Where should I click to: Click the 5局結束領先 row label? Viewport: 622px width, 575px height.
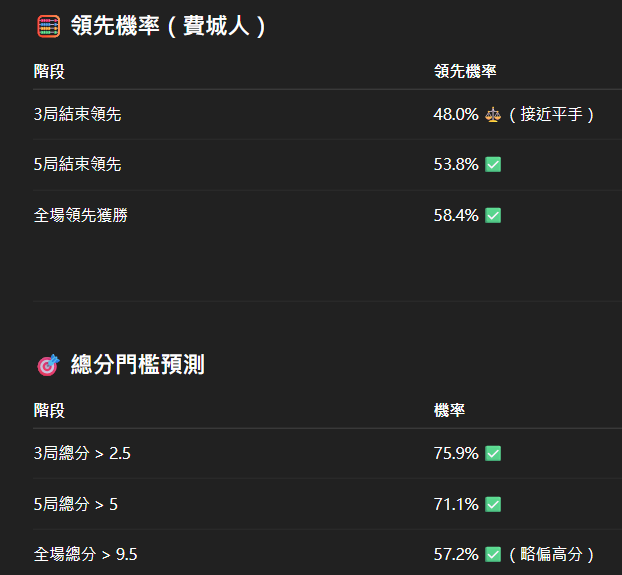click(x=77, y=164)
